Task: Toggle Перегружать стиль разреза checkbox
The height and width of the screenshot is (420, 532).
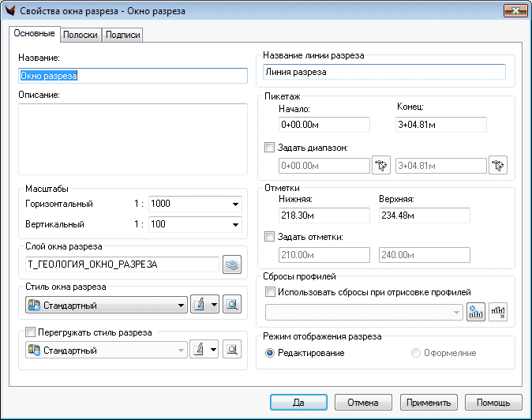Action: pos(32,332)
